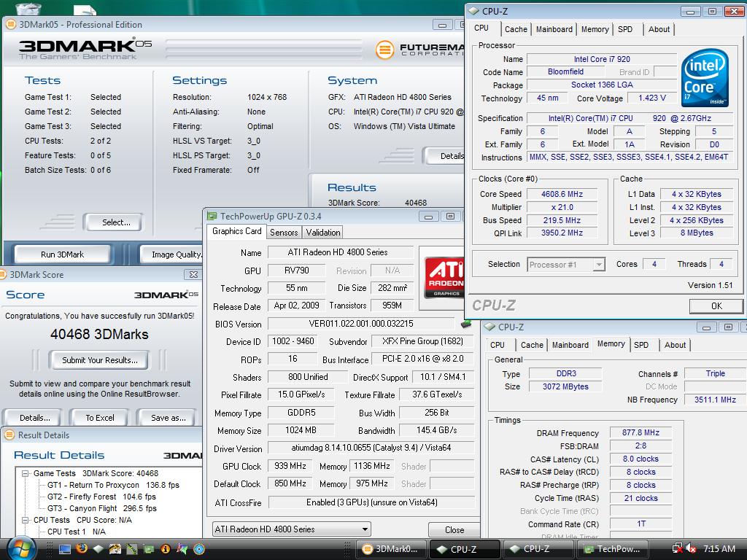747x560 pixels.
Task: Click the colorful kite-shaped quick launch icon
Action: click(x=182, y=549)
